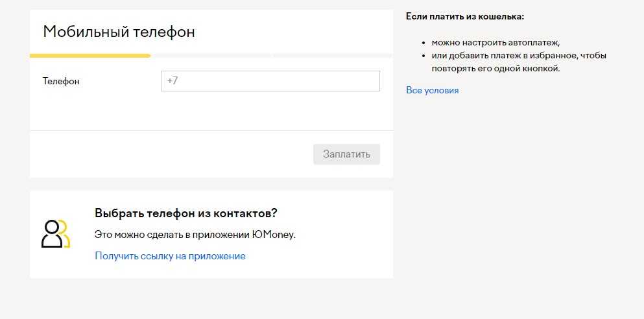
Task: Click the yellow person silhouette in contacts icon
Action: [65, 233]
